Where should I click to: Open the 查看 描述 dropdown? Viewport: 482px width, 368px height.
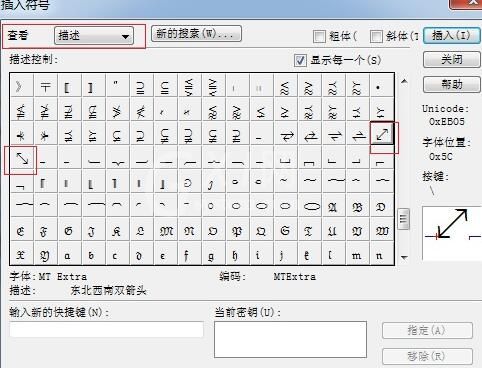(x=94, y=36)
